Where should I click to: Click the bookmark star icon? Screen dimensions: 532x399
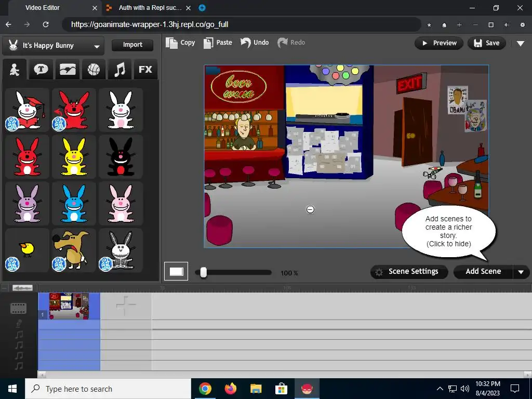point(429,25)
